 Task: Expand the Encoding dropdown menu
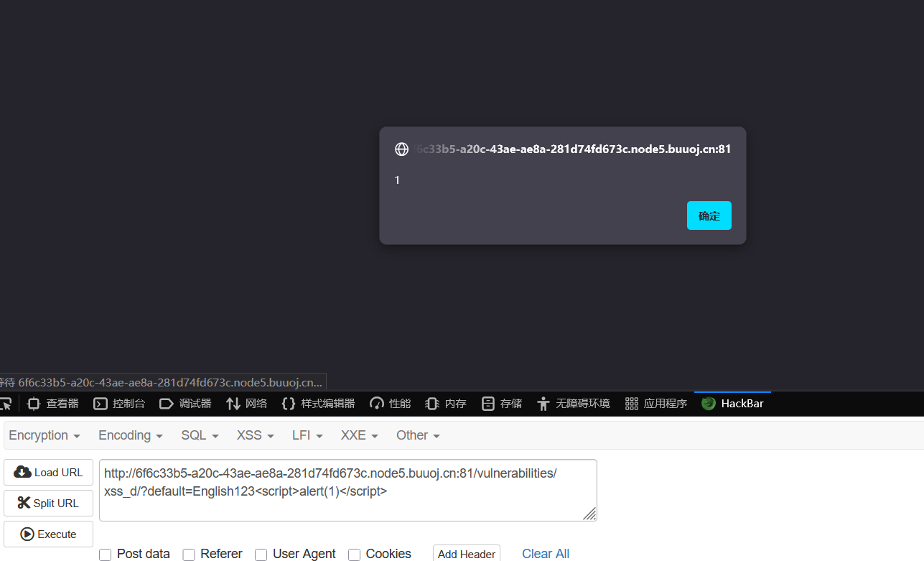(x=131, y=435)
